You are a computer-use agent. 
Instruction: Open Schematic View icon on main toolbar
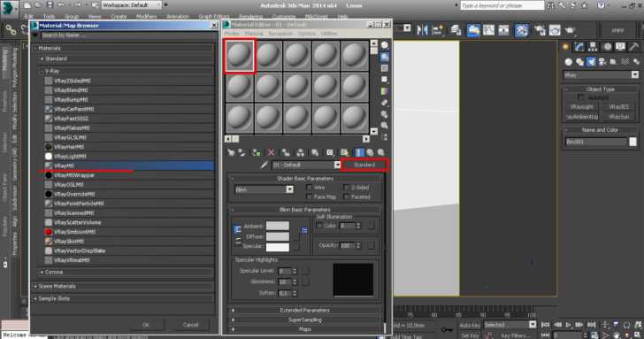coord(503,30)
